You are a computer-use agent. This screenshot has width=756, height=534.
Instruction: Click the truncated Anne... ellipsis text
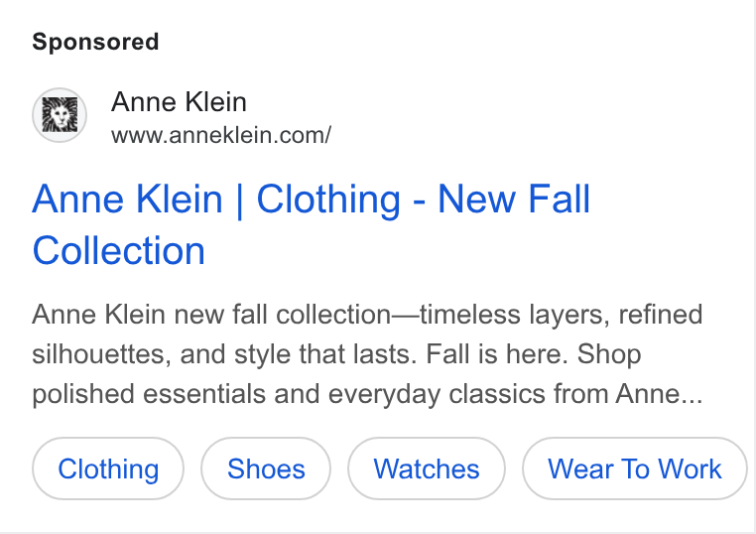tap(659, 394)
